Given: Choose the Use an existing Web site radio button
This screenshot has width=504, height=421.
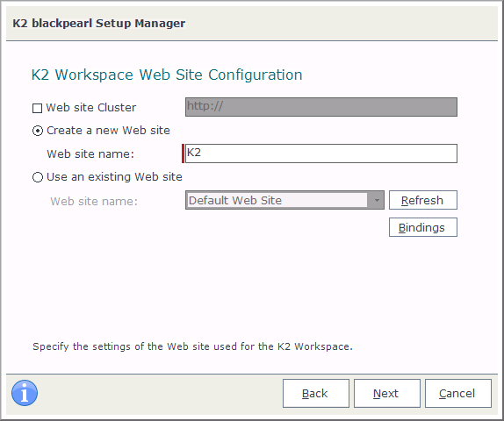Looking at the screenshot, I should (x=38, y=177).
